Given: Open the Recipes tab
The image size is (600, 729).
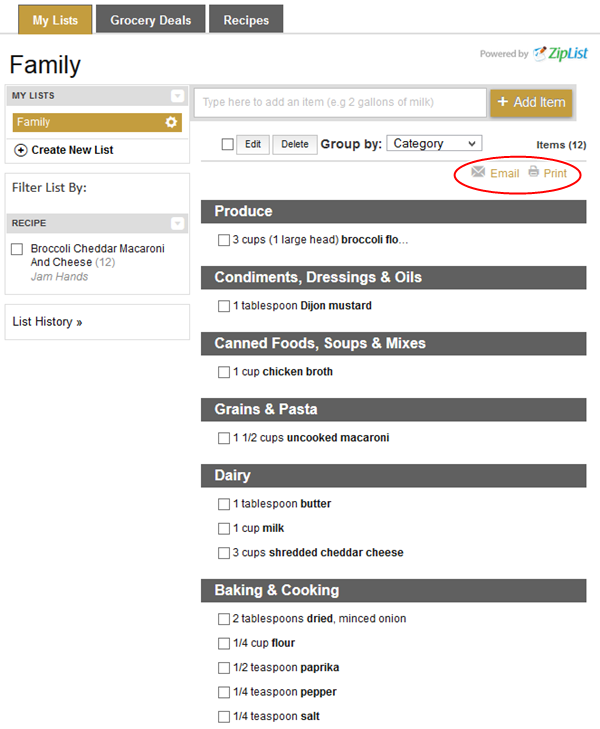Looking at the screenshot, I should pos(246,20).
